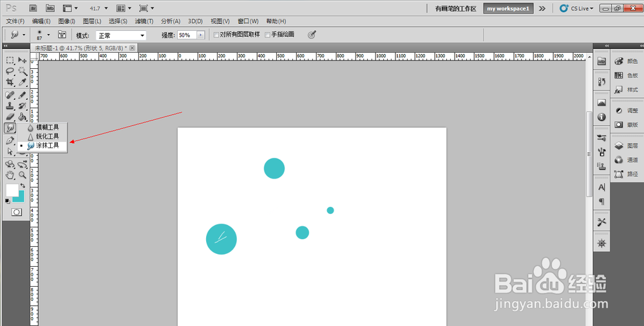Open the Smudge tool preset picker
The height and width of the screenshot is (326, 644).
18,35
